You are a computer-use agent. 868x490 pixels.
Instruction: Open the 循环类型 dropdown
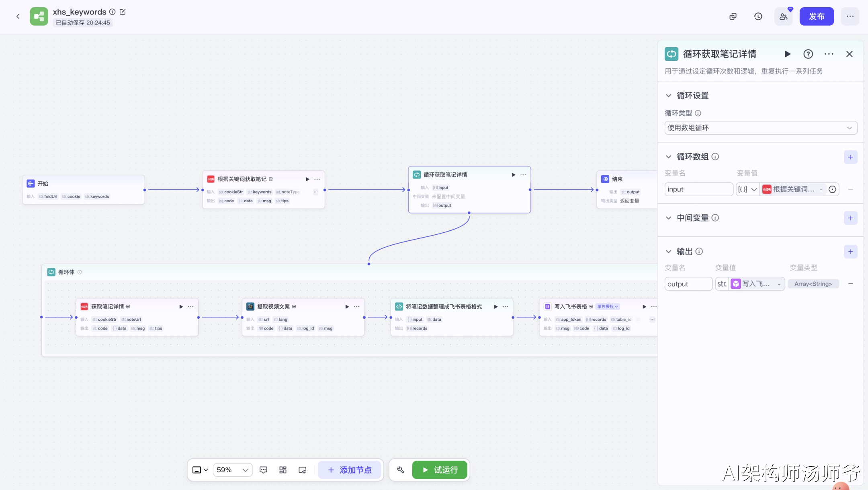760,128
